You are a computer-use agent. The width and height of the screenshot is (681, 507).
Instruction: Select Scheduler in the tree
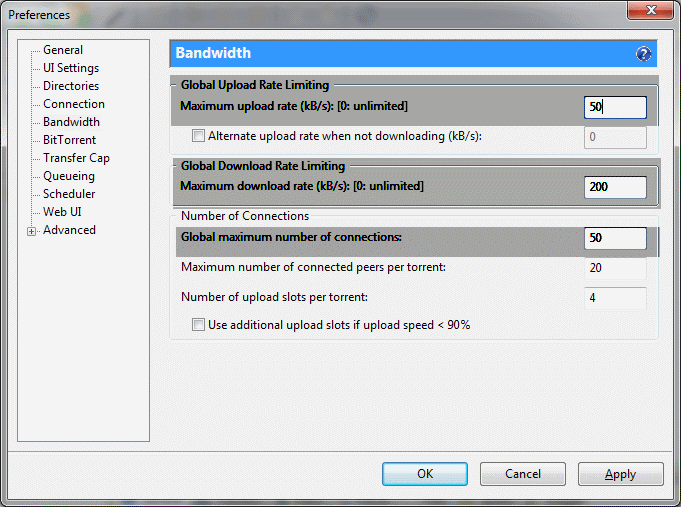pos(69,194)
